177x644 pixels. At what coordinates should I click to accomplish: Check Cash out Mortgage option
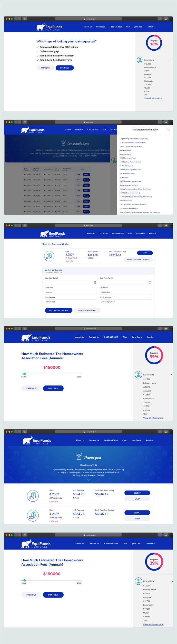[x=48, y=51]
